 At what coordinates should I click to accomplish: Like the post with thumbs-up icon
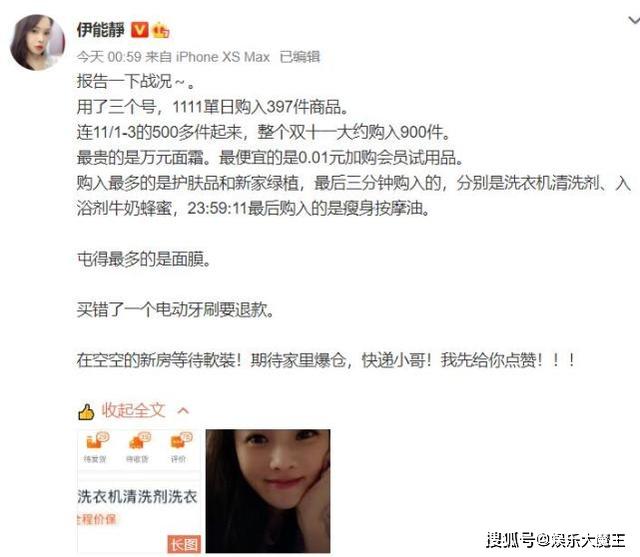coord(86,412)
